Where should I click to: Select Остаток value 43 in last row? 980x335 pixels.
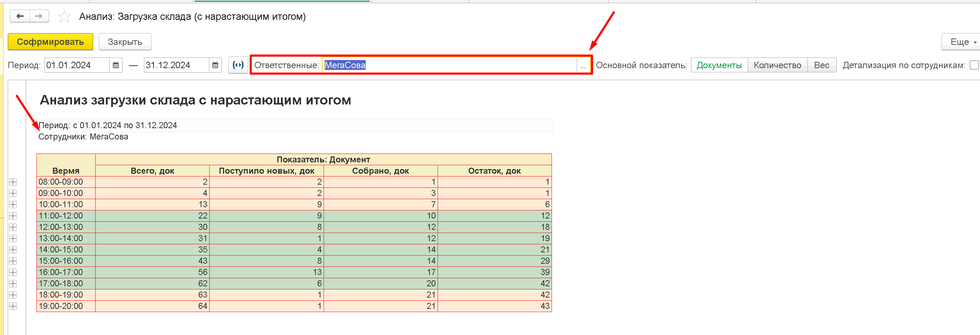click(494, 306)
